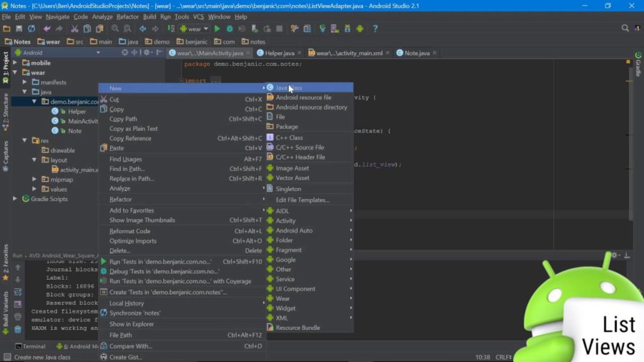Viewport: 644px width, 362px height.
Task: Open the Captures side tool window
Action: [x=5, y=156]
